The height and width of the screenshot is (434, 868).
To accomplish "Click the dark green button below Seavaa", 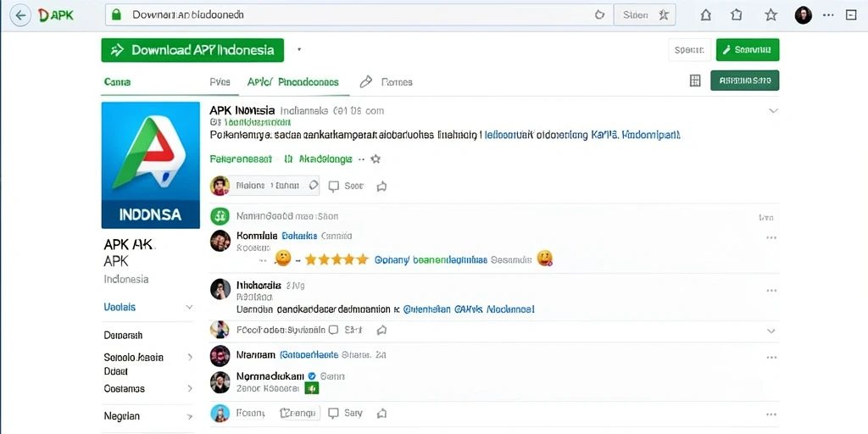I will [x=744, y=81].
